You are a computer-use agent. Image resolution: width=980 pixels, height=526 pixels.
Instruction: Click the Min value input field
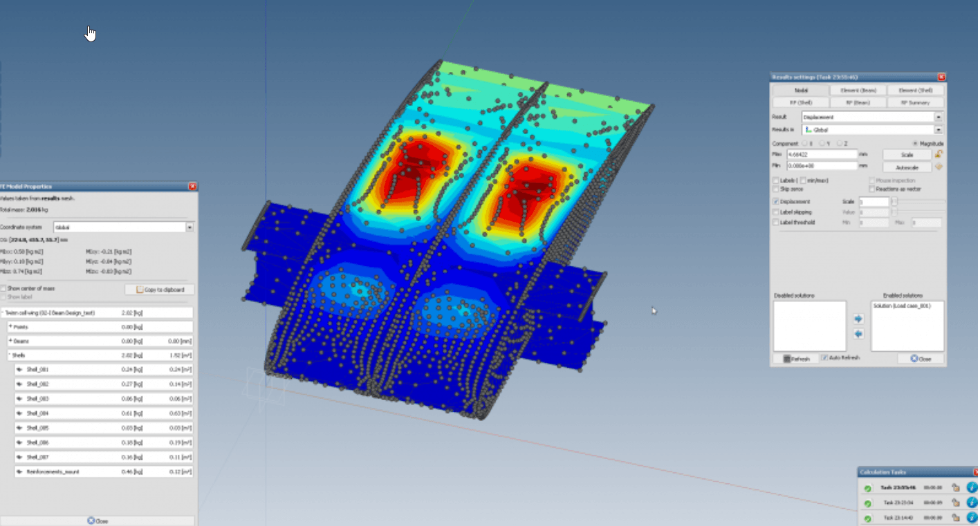[x=822, y=166]
